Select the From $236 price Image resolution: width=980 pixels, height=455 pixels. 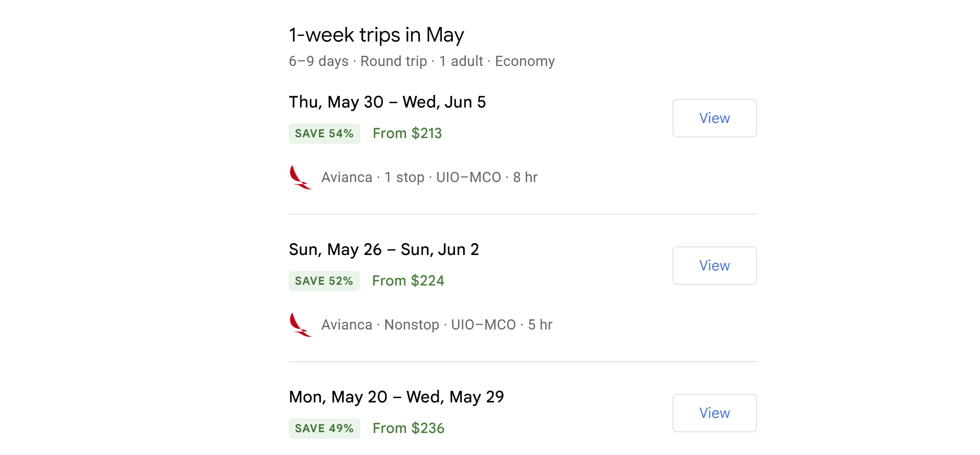pyautogui.click(x=408, y=429)
